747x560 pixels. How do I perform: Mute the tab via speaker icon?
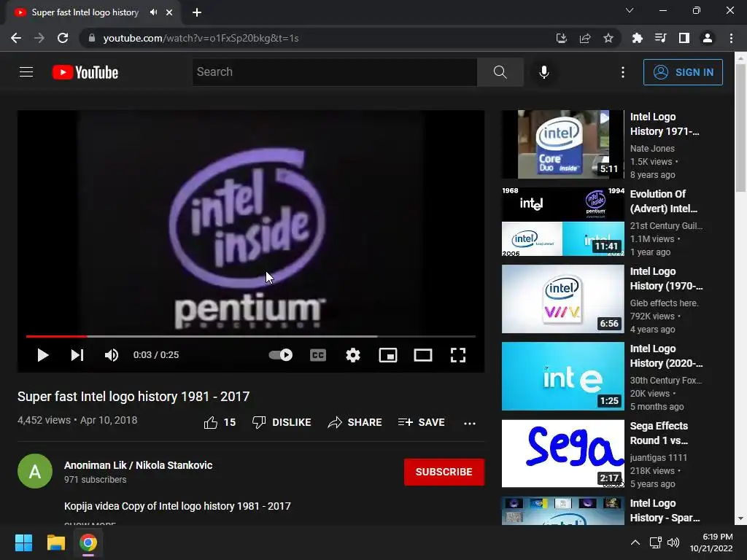tap(153, 12)
